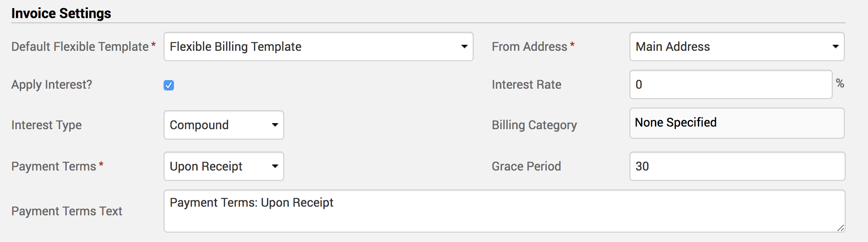Click the Billing Category label
Viewport: 868px width, 242px height.
534,125
